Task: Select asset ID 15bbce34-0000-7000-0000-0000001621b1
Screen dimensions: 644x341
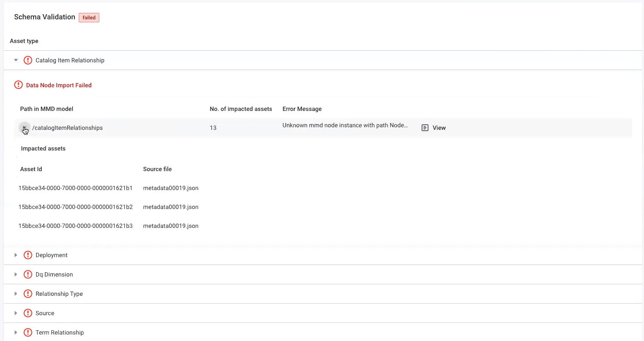Action: [x=75, y=188]
